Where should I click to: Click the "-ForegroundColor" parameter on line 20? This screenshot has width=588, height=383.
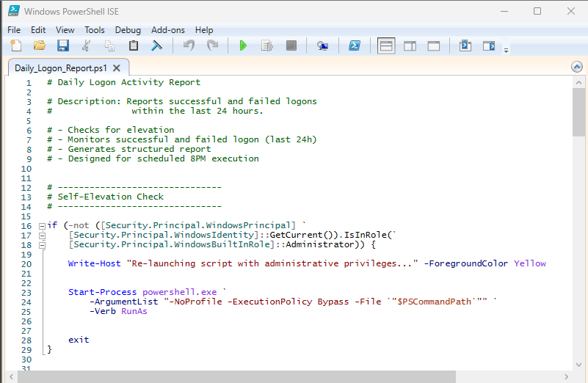465,263
